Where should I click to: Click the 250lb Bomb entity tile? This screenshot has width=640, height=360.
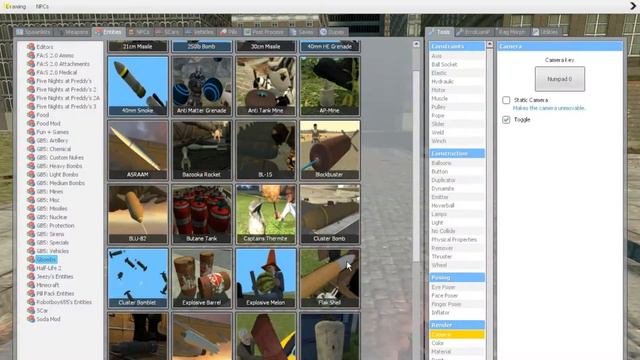[x=202, y=46]
